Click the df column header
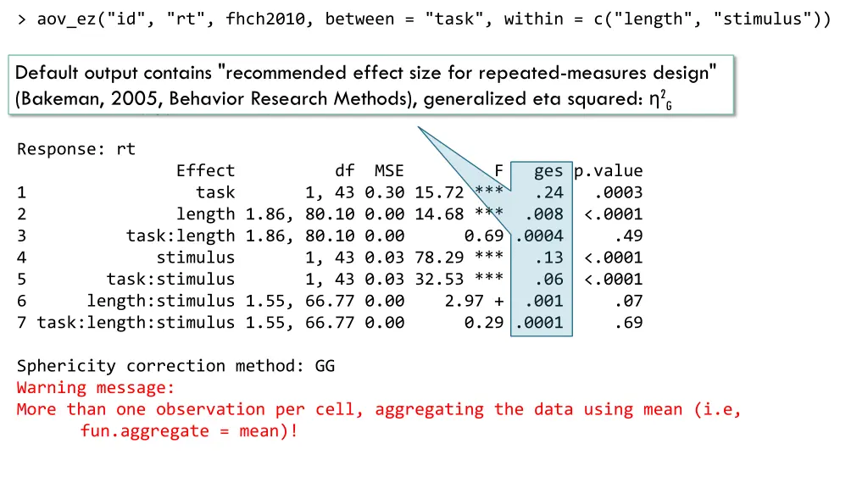Viewport: 868px width, 488px height. click(x=344, y=171)
